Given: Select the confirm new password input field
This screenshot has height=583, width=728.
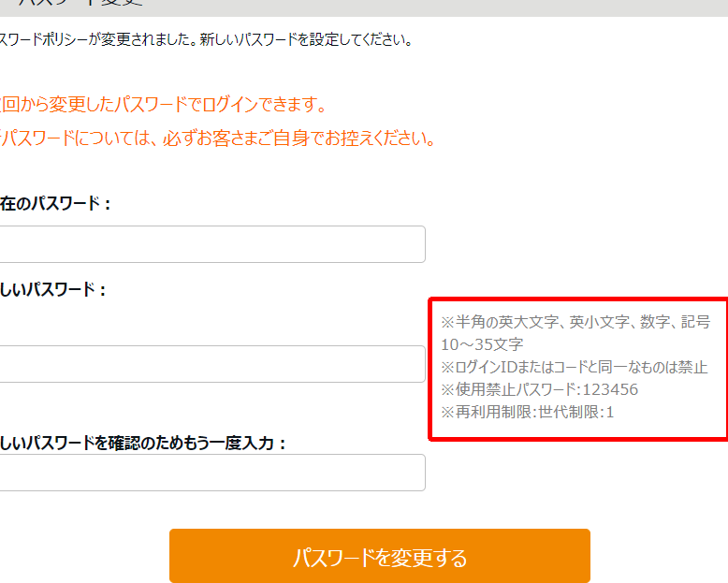Looking at the screenshot, I should click(x=211, y=473).
